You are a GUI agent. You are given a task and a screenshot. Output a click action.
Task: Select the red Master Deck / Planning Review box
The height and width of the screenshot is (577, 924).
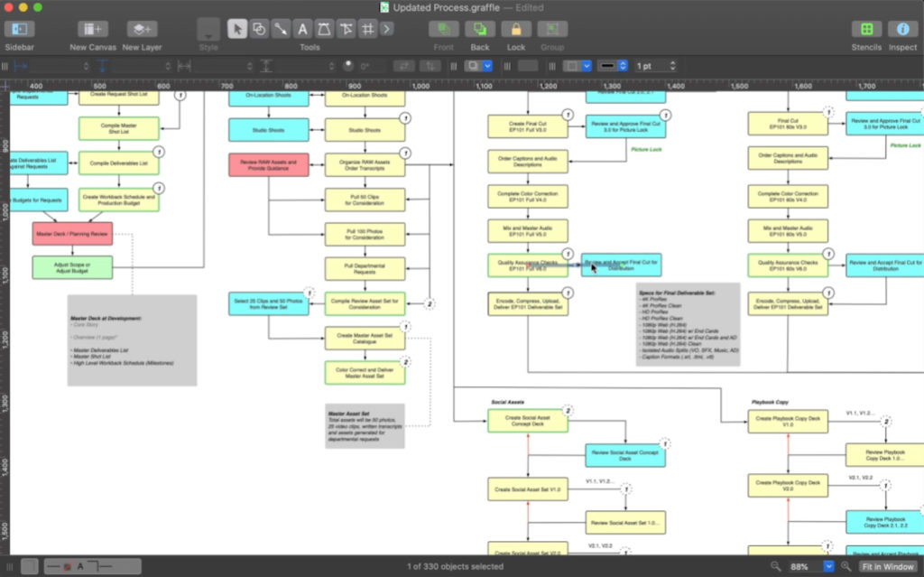point(72,234)
